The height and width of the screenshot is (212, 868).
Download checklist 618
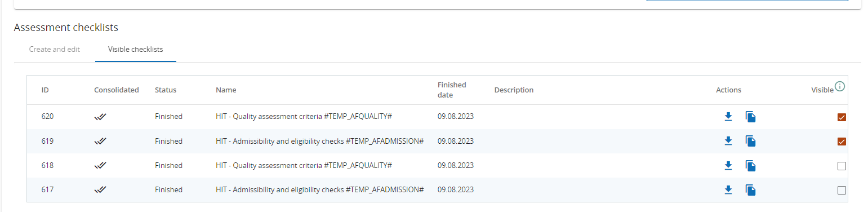[x=728, y=165]
